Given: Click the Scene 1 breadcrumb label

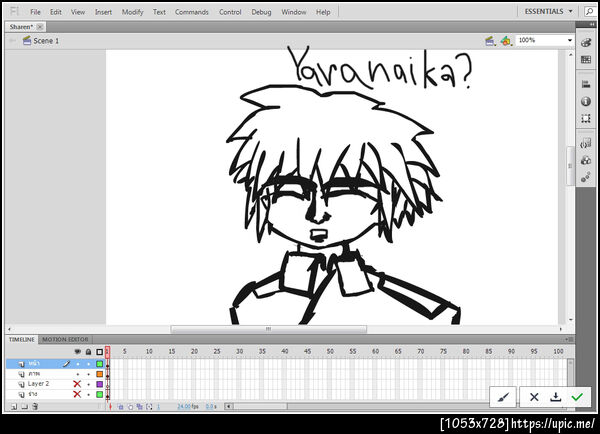Looking at the screenshot, I should tap(46, 41).
